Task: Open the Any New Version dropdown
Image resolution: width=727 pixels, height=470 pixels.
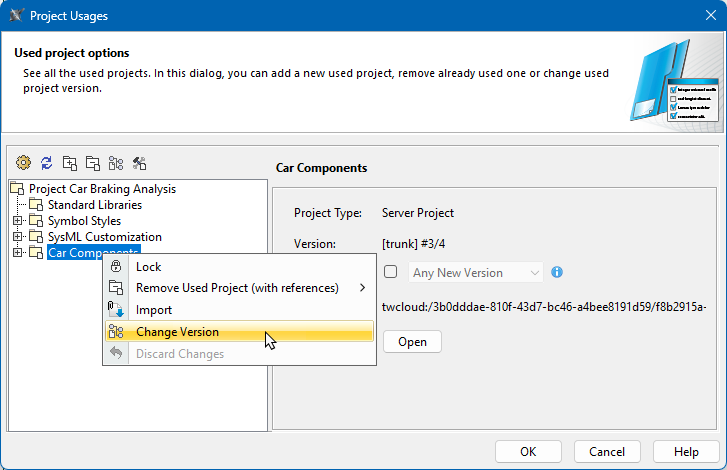Action: 477,272
